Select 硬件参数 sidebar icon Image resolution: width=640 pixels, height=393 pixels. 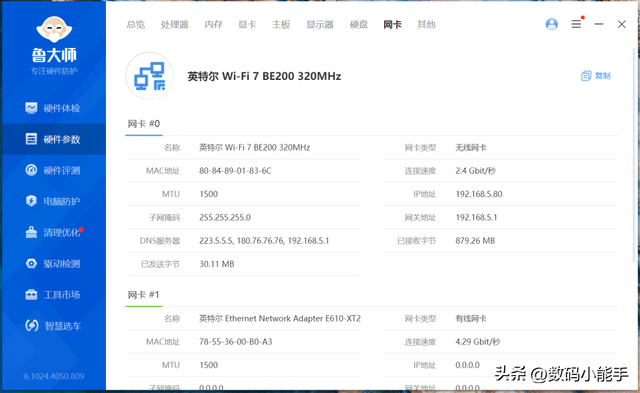(31, 139)
